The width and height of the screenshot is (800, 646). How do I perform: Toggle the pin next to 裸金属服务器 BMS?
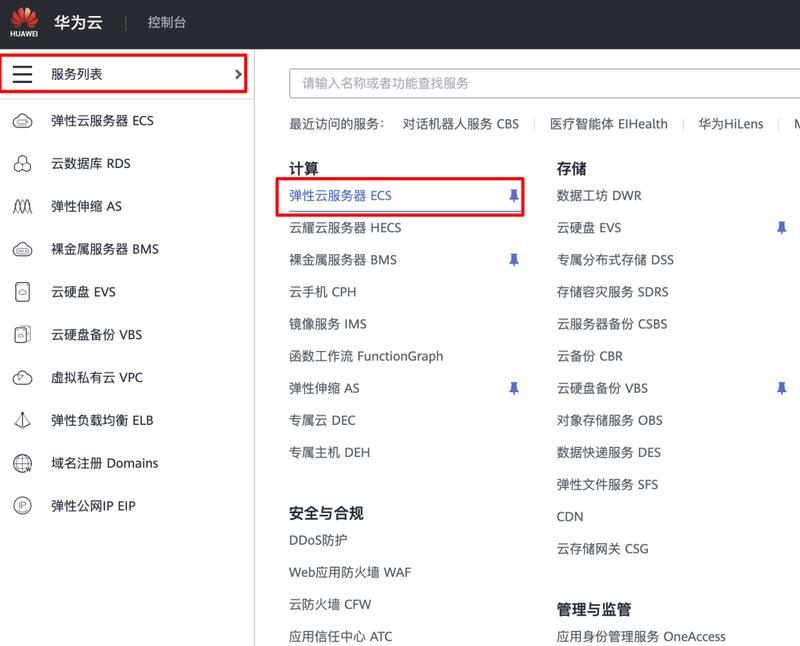click(514, 260)
